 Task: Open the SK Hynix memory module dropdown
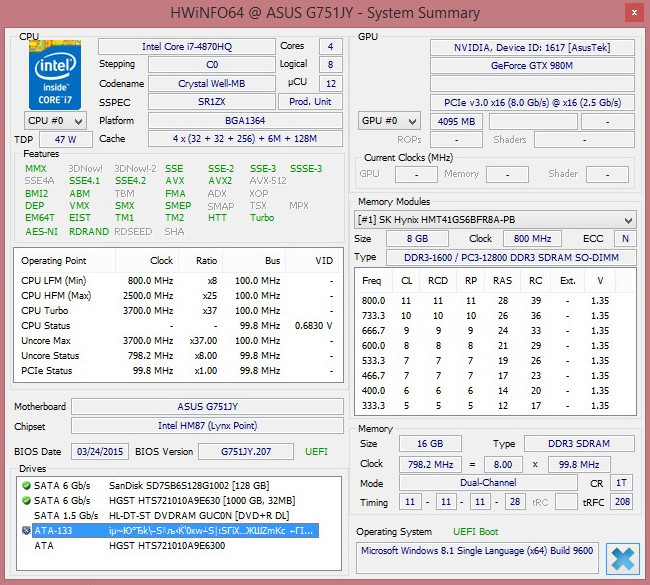click(x=495, y=219)
